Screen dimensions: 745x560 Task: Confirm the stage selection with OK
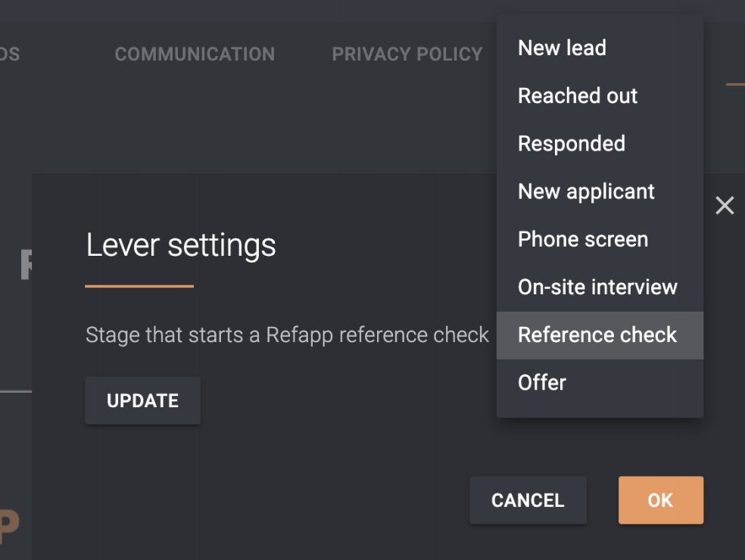tap(660, 500)
